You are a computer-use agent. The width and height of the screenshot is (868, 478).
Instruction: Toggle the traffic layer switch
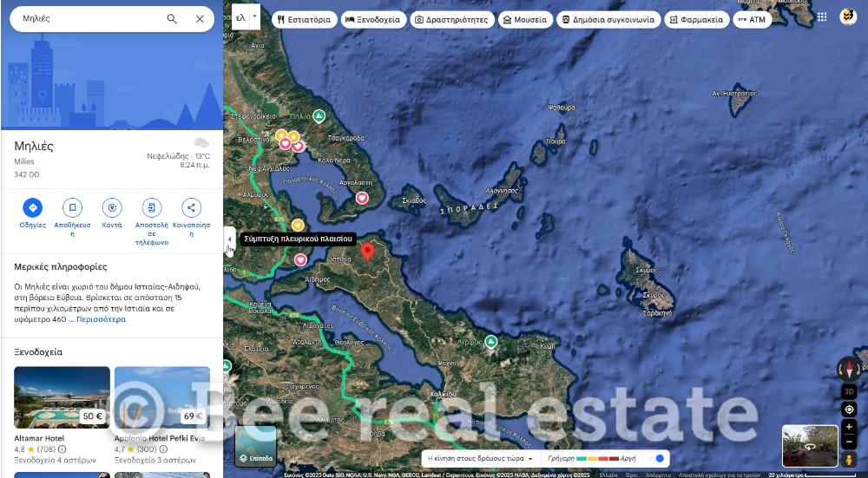[x=660, y=458]
